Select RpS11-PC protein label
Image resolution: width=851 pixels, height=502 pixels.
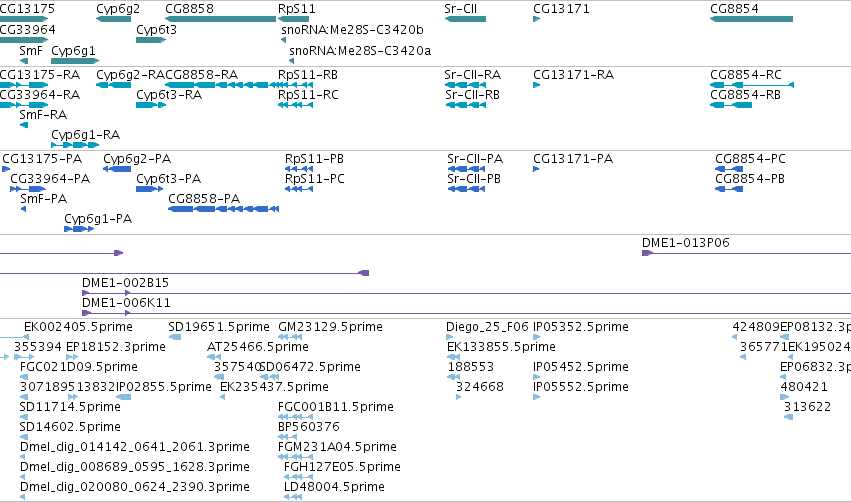tap(315, 179)
